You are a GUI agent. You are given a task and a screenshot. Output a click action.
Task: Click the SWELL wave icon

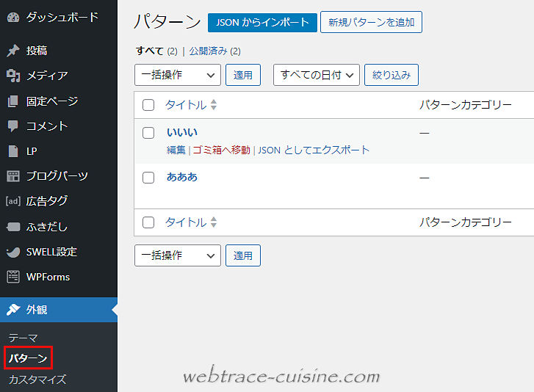13,252
